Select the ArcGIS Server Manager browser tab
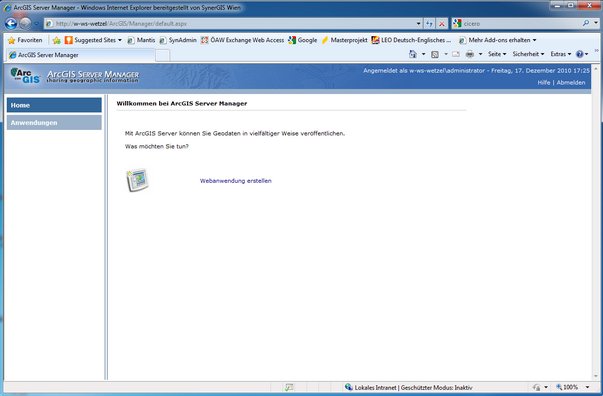Screen dimensions: 603x396 [x=81, y=55]
